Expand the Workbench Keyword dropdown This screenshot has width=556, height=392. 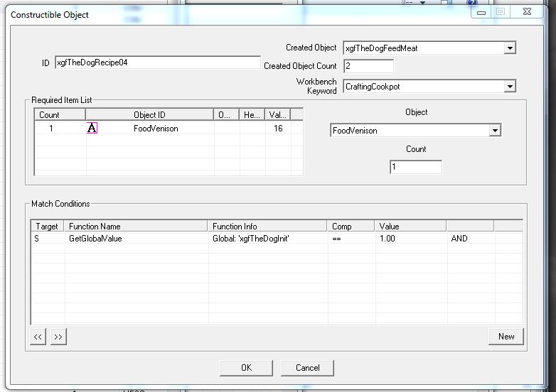coord(509,87)
